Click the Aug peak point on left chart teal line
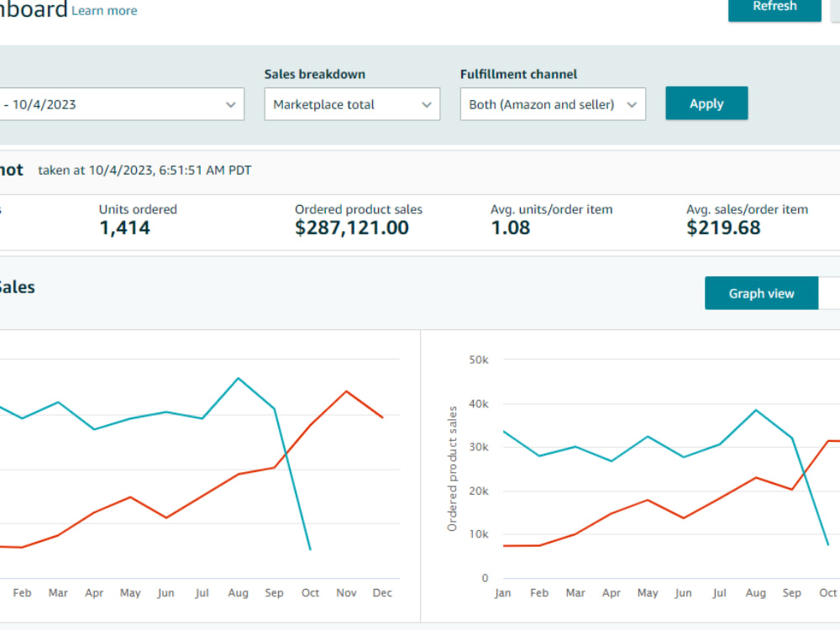The width and height of the screenshot is (840, 630). pyautogui.click(x=239, y=378)
